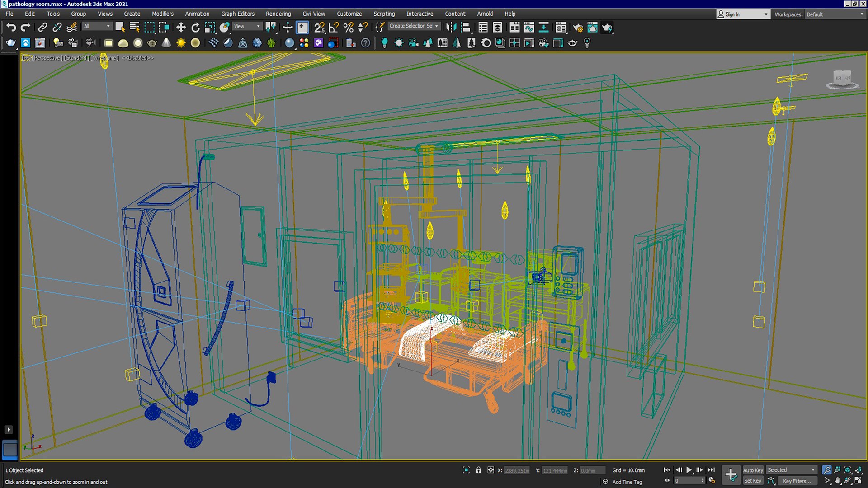Open Select by Name dialog icon
This screenshot has width=868, height=488.
tap(135, 28)
